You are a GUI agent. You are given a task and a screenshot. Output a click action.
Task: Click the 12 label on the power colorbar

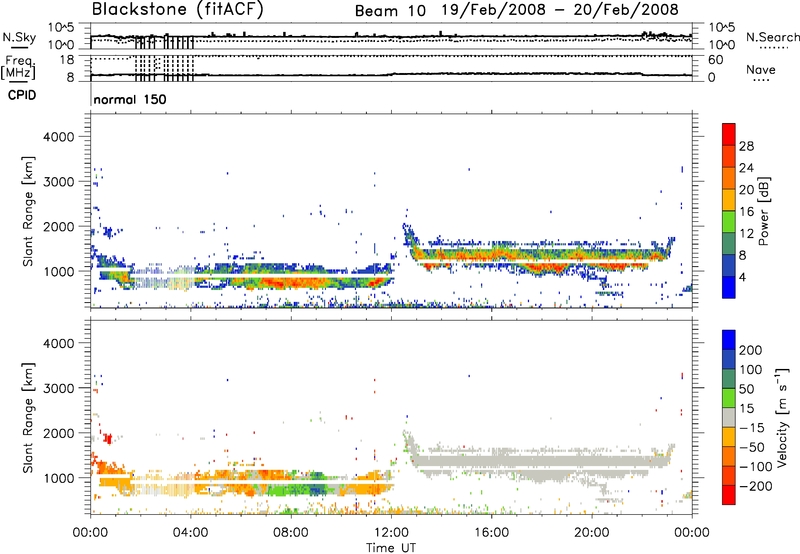tap(746, 234)
